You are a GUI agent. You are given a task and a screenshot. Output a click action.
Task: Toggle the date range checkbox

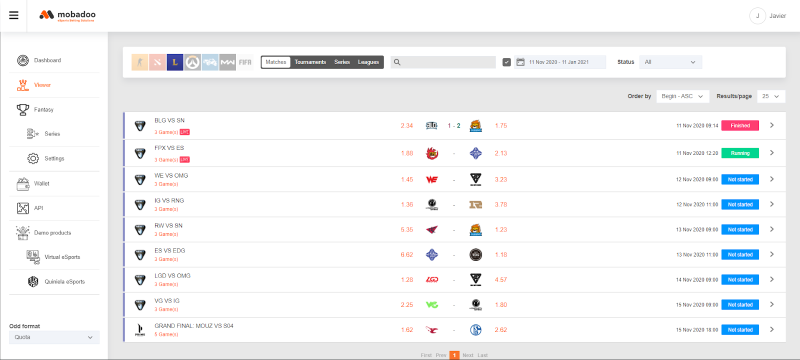[507, 62]
